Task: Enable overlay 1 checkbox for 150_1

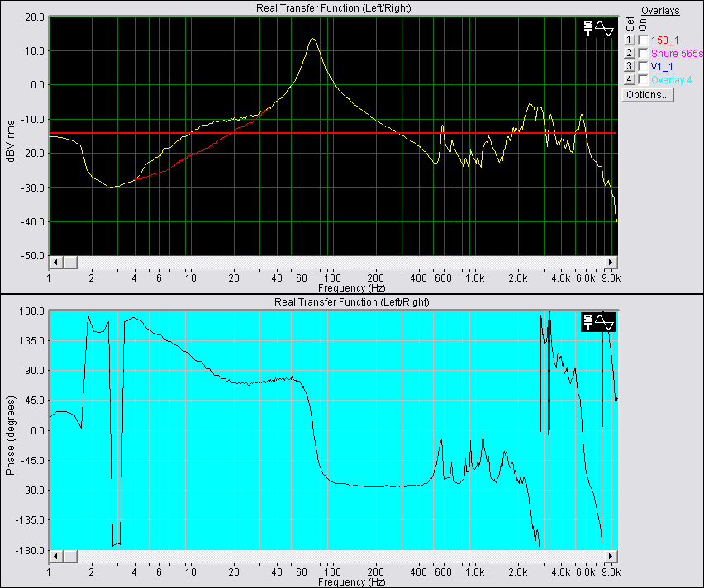Action: point(643,40)
